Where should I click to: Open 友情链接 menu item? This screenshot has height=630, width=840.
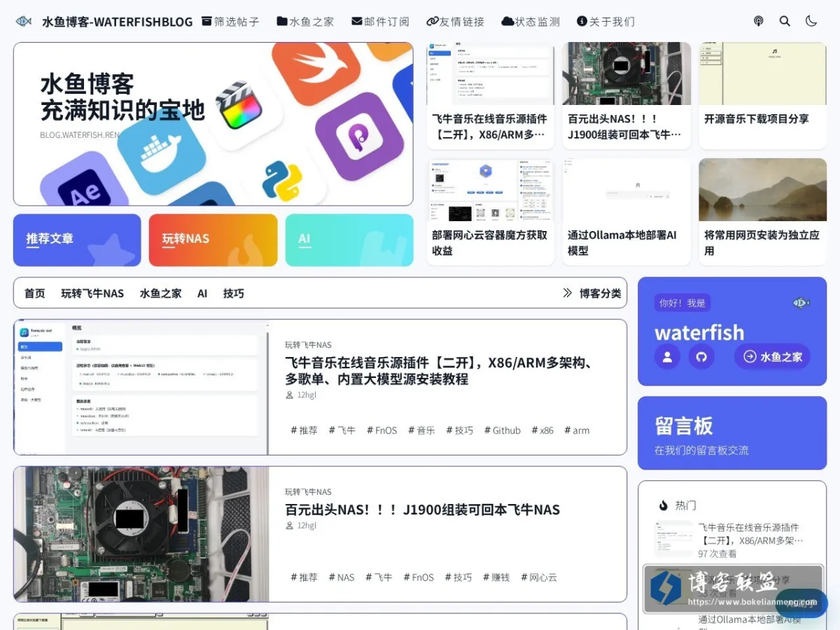(455, 22)
